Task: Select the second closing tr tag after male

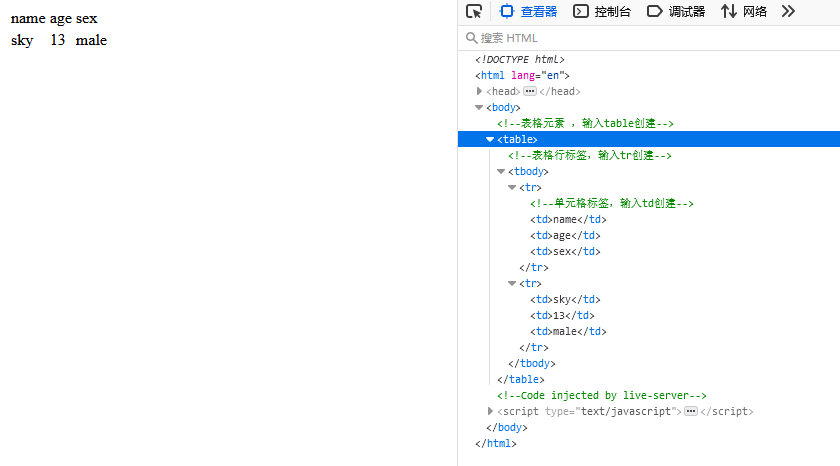Action: [534, 348]
